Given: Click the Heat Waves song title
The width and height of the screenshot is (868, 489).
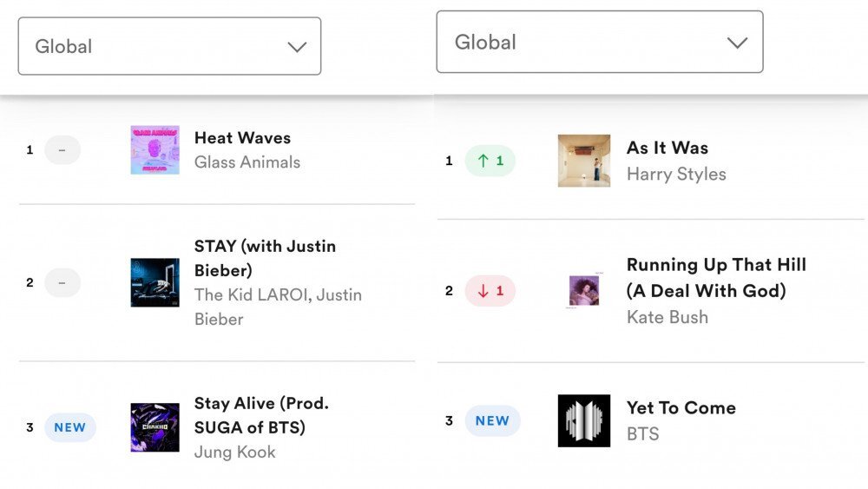Looking at the screenshot, I should click(242, 137).
